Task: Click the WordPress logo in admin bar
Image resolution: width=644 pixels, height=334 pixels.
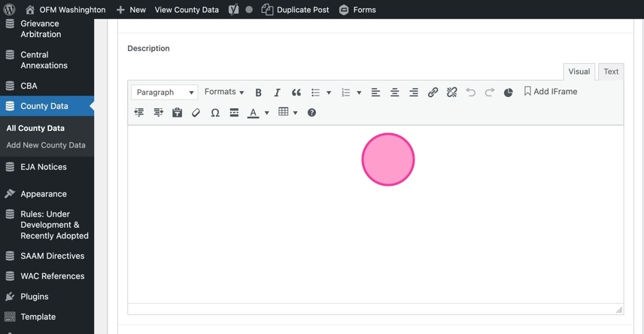Action: (x=10, y=10)
